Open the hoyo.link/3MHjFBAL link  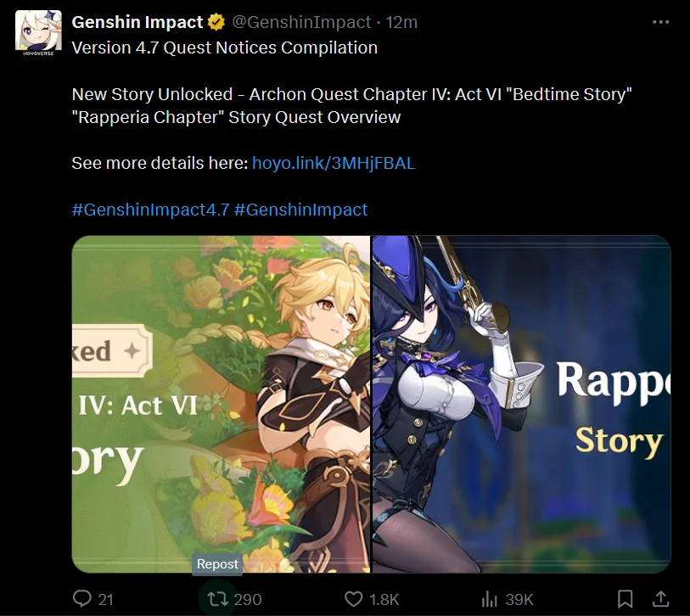pos(334,163)
